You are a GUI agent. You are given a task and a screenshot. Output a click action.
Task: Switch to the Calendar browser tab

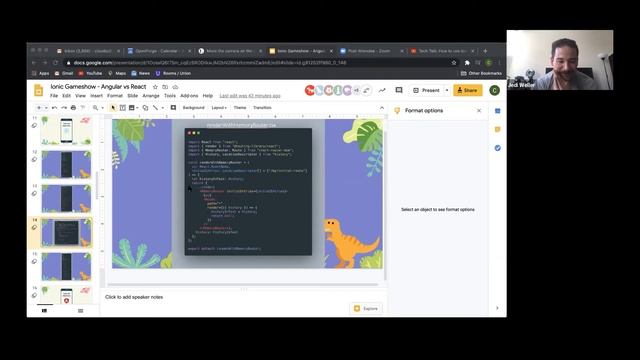coord(158,51)
